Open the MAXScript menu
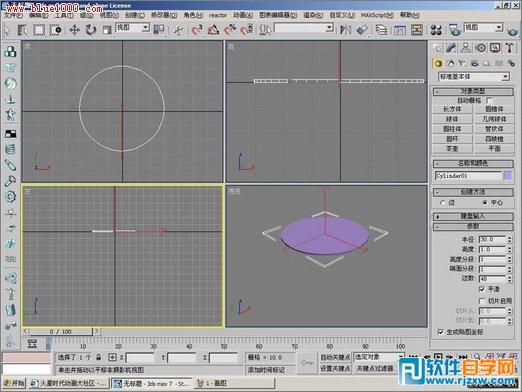 click(377, 15)
